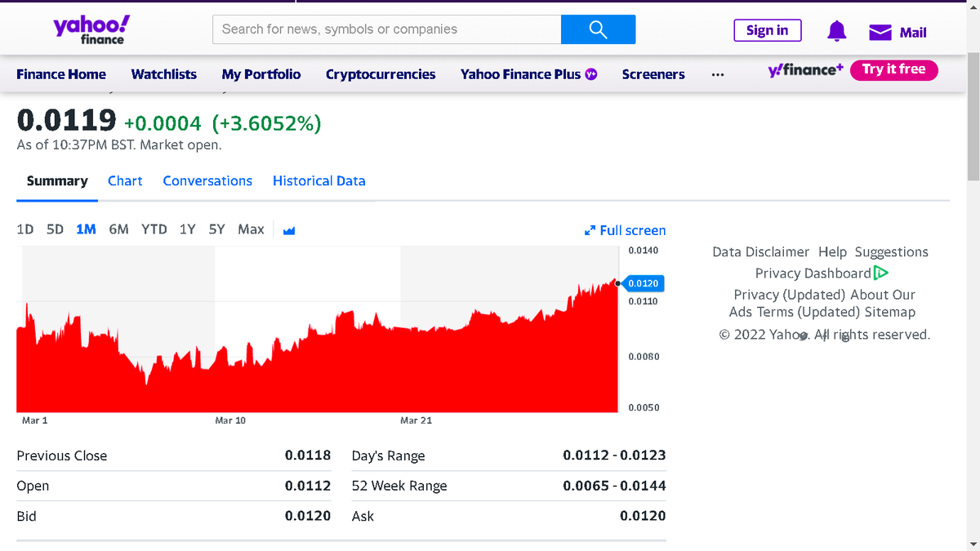Select the Summary tab
Screen dimensions: 980x551
[x=57, y=181]
